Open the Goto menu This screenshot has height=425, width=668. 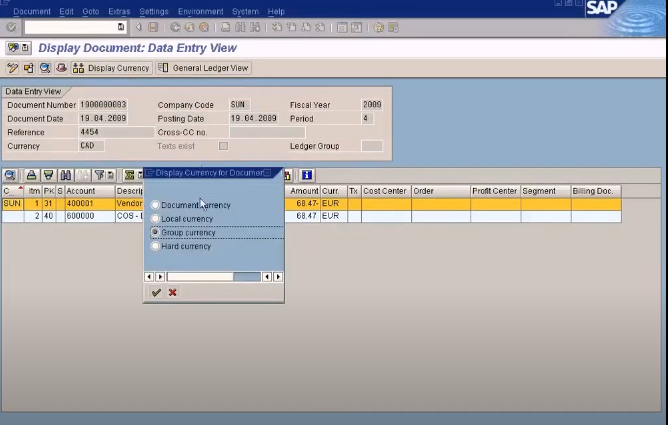(91, 11)
